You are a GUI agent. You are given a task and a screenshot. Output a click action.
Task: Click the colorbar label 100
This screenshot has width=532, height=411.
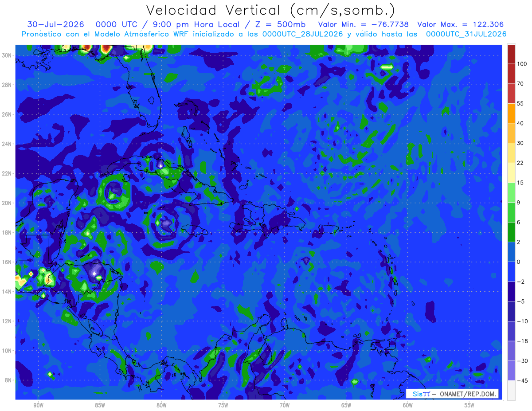[x=522, y=64]
